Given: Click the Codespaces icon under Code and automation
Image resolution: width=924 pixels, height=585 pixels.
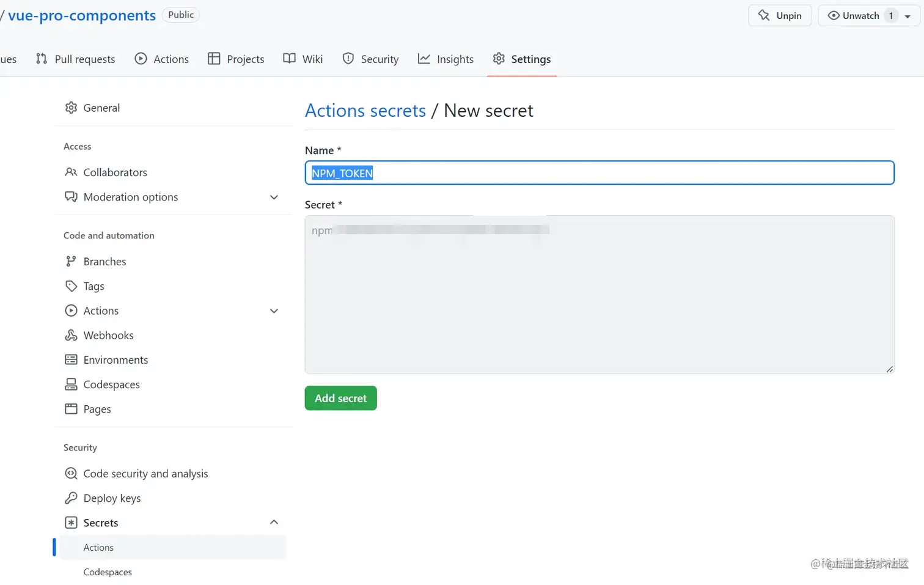Looking at the screenshot, I should pyautogui.click(x=71, y=384).
